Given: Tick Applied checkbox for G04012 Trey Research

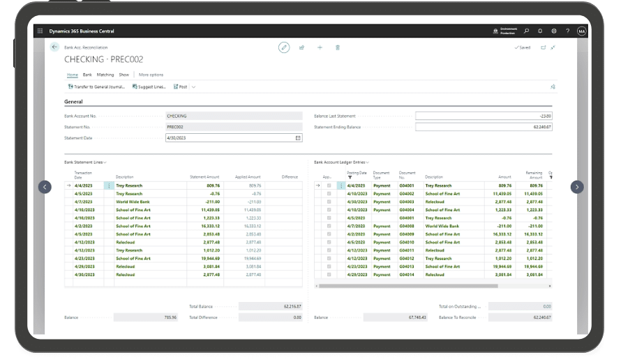Looking at the screenshot, I should pos(329,259).
